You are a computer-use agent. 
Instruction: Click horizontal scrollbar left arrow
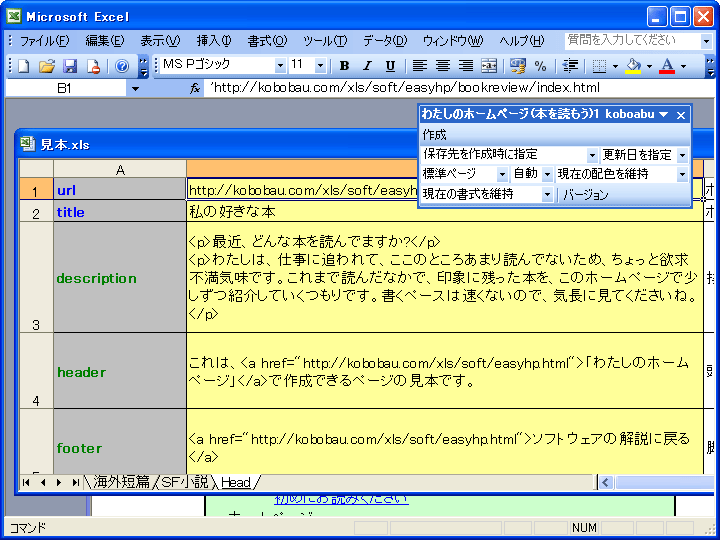coord(605,482)
